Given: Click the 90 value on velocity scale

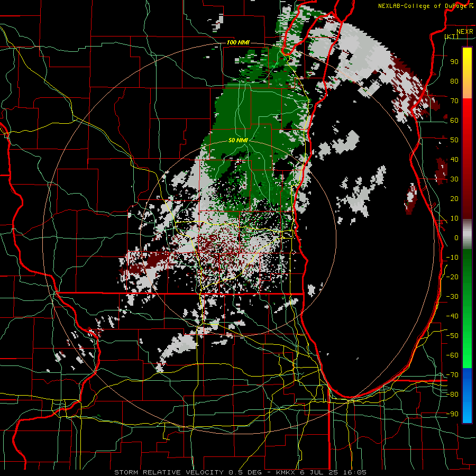Looking at the screenshot, I should (x=454, y=62).
